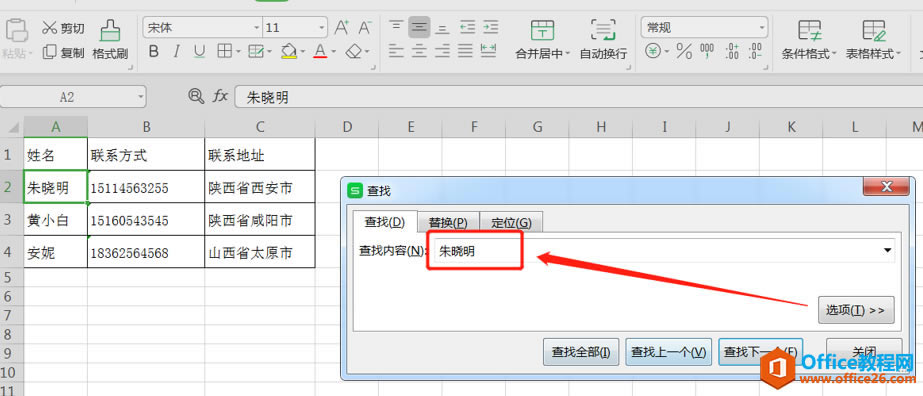Open the fx insert function button
The height and width of the screenshot is (396, 923).
[220, 96]
